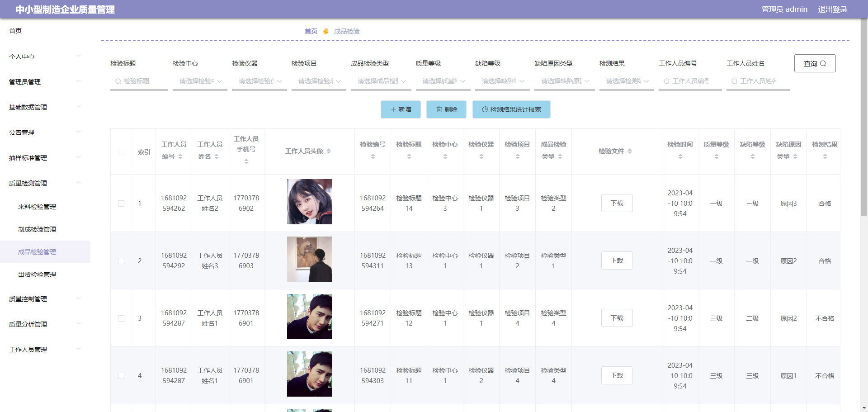Screen dimensions: 868x412
Task: Open the 质量等级 filter dropdown
Action: point(443,81)
